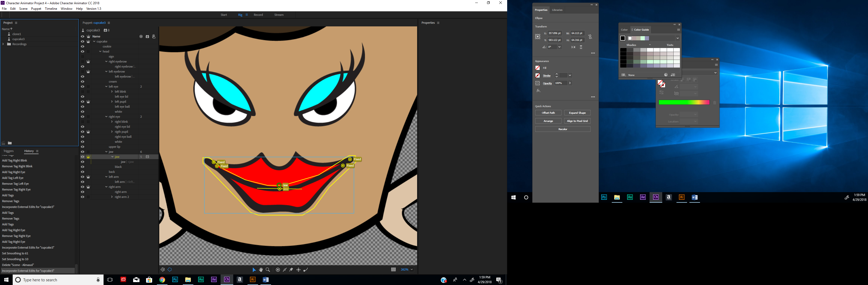Click the transparency grid icon near the zoom percentage
The height and width of the screenshot is (285, 868).
(x=394, y=269)
